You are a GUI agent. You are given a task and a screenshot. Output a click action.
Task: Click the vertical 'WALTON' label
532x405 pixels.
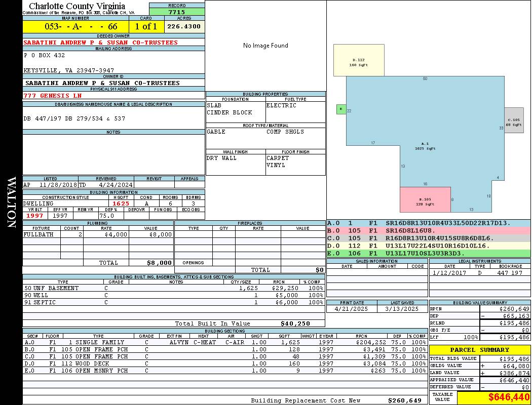pyautogui.click(x=12, y=202)
